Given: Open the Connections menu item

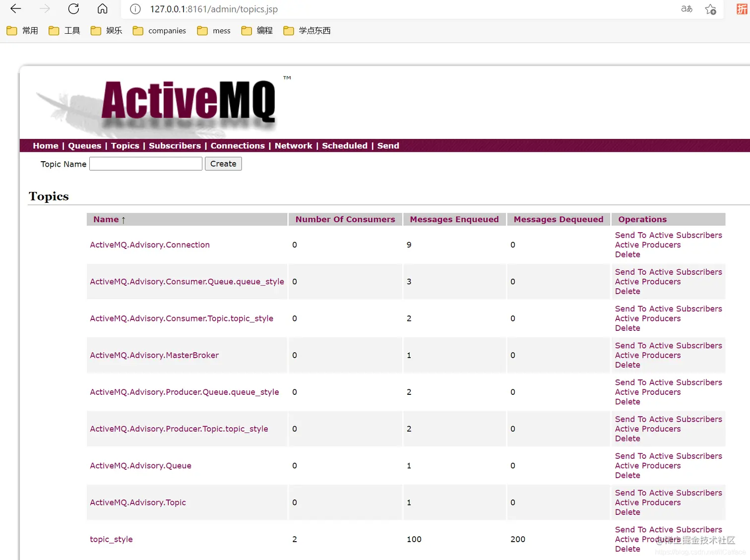Looking at the screenshot, I should (x=238, y=146).
